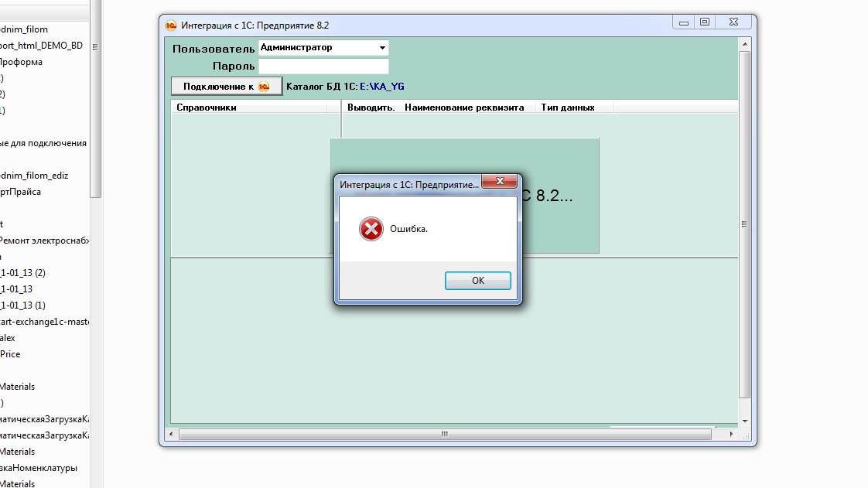Viewport: 868px width, 488px height.
Task: Click OK in the error dialog
Action: 478,281
